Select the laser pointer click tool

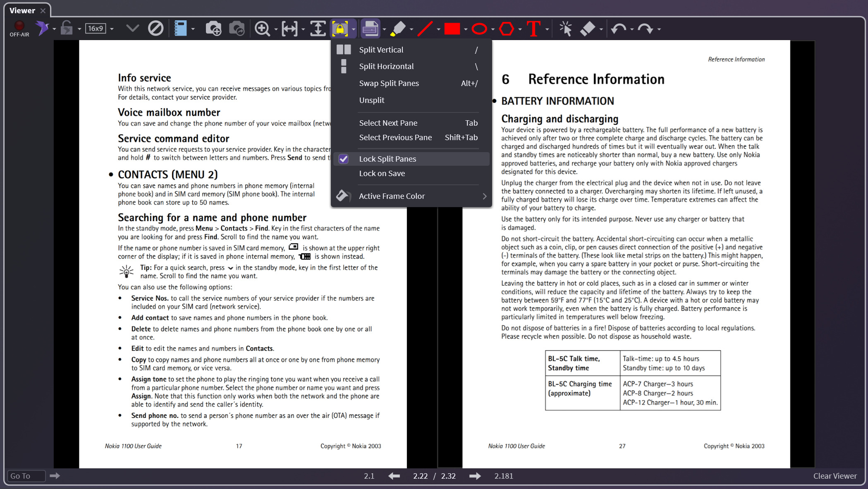(x=565, y=29)
